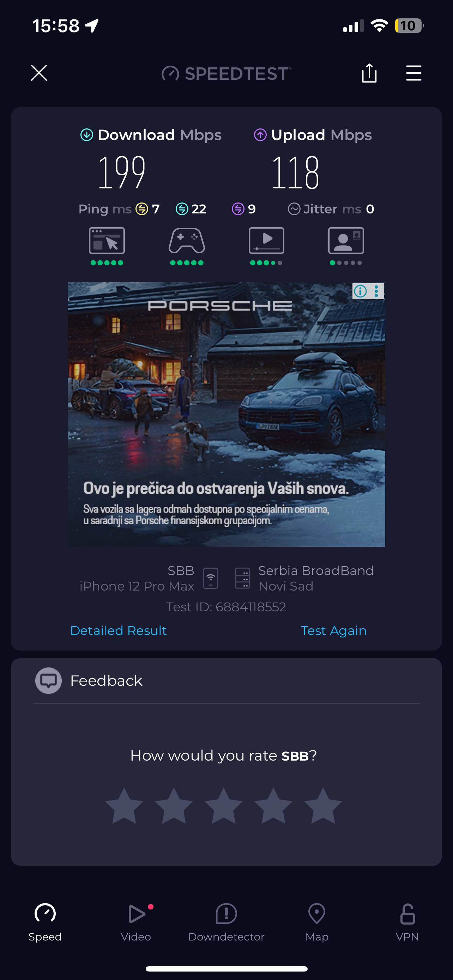
Task: Rate SBB one star
Action: (x=124, y=805)
